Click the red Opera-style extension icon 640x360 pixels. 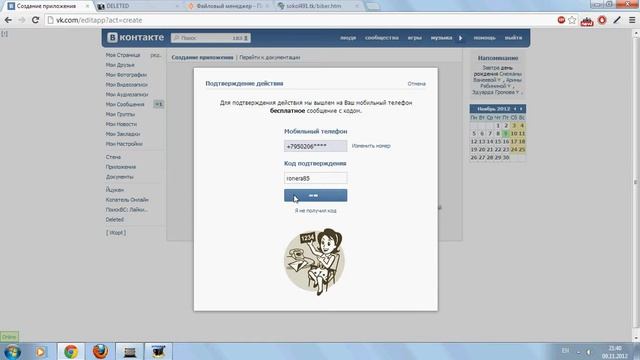[602, 20]
